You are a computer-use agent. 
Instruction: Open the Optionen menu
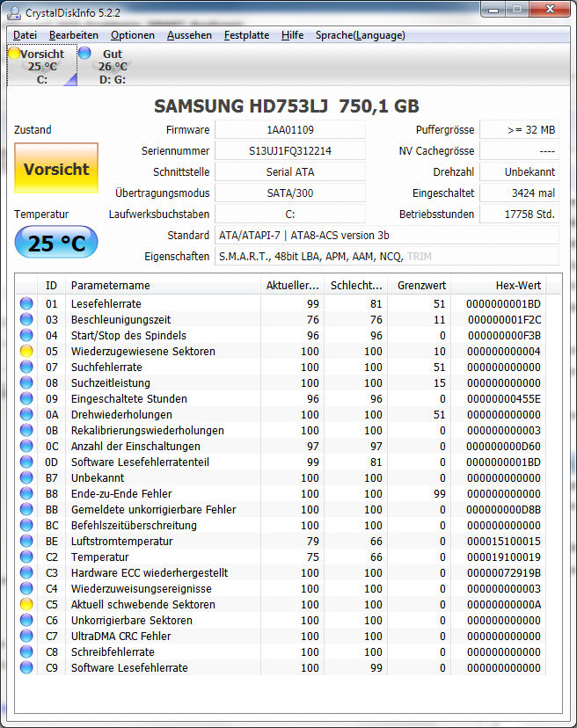133,35
